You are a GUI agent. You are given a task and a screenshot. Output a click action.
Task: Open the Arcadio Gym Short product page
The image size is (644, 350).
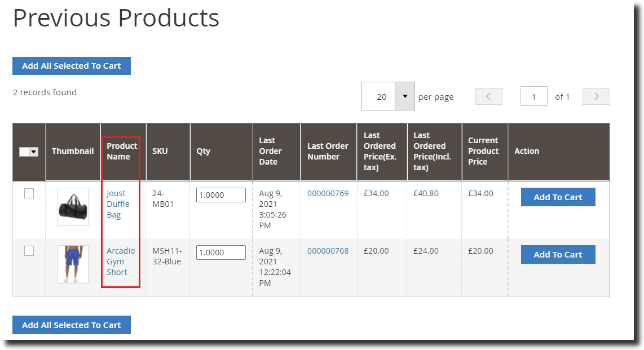click(x=120, y=261)
